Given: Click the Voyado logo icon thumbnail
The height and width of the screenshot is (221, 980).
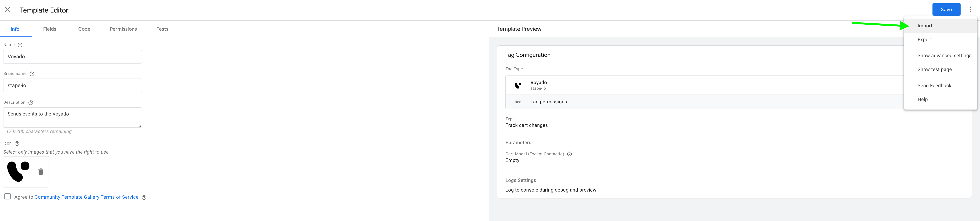Looking at the screenshot, I should pyautogui.click(x=18, y=172).
